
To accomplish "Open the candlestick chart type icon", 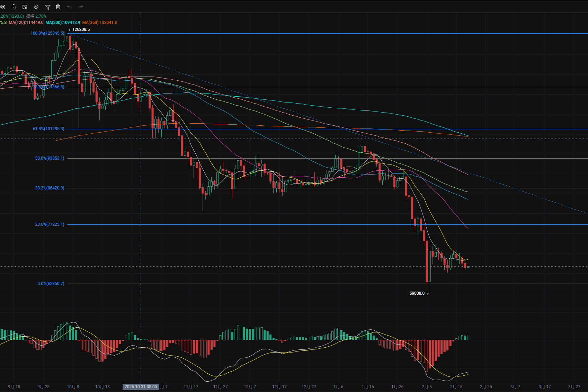I will tap(3, 7).
